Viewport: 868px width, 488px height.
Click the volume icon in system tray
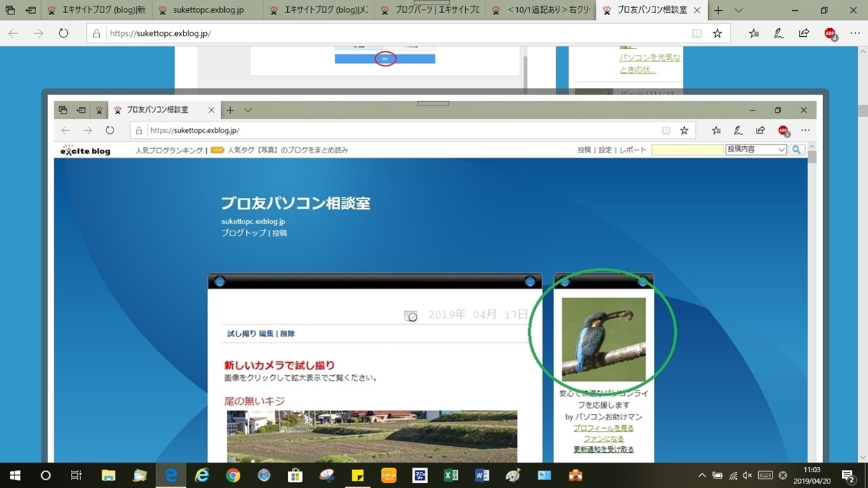749,476
